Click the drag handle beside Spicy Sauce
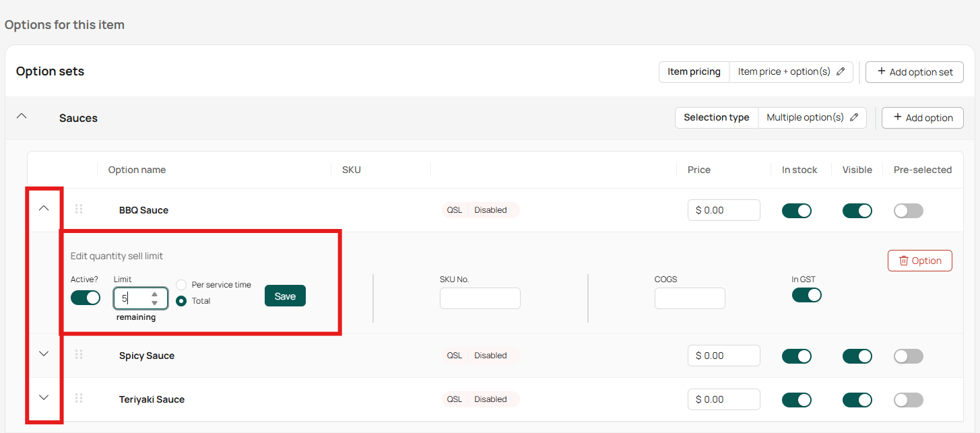 coord(79,354)
